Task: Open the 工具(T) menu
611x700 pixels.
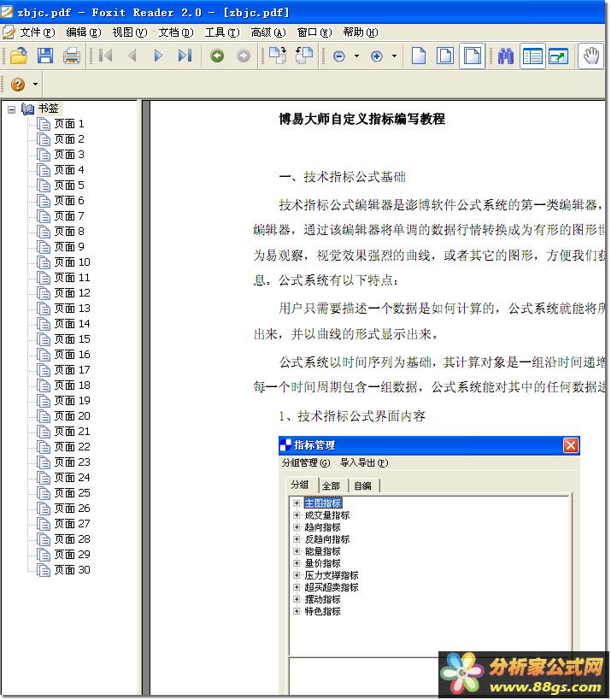Action: coord(222,32)
